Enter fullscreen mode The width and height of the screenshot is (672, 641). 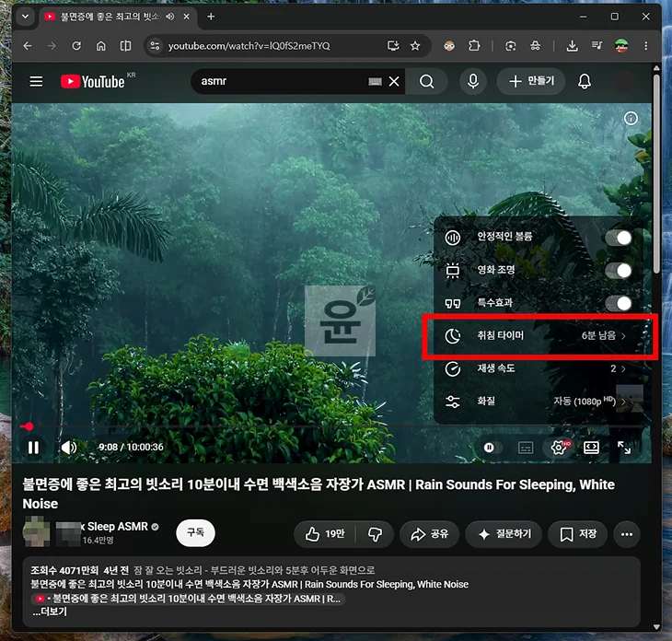tap(624, 448)
